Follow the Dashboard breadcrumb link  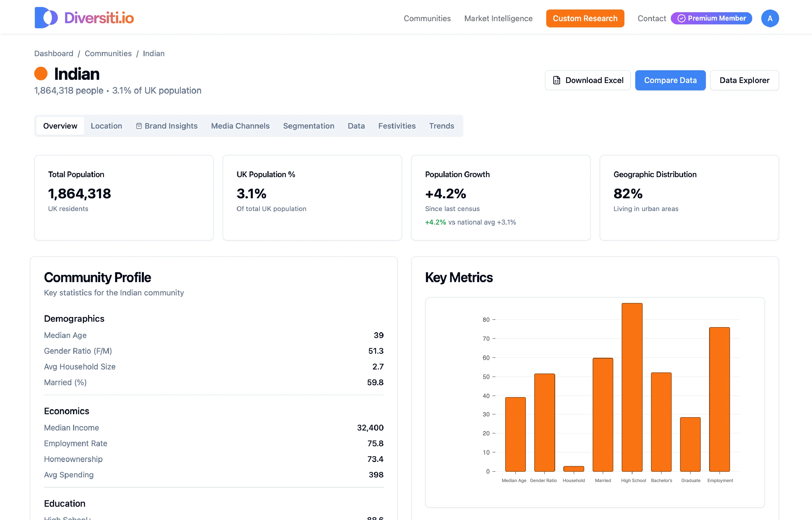click(x=54, y=53)
